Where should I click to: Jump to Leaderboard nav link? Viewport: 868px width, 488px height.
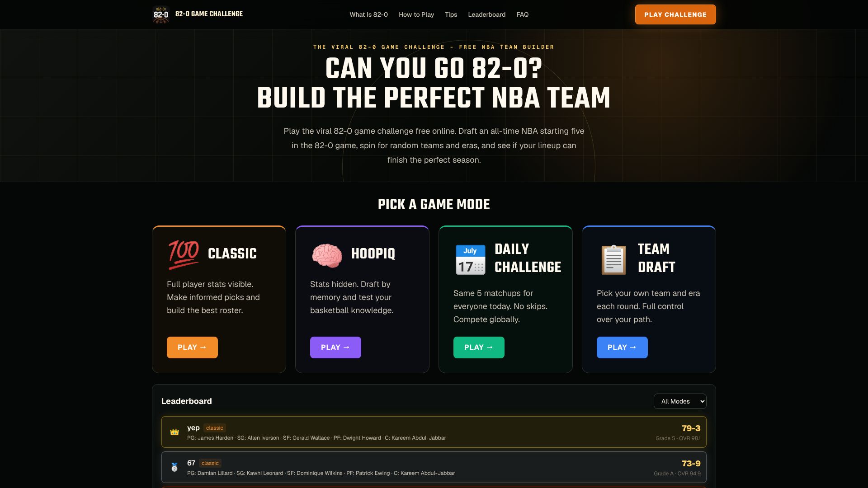(x=486, y=14)
